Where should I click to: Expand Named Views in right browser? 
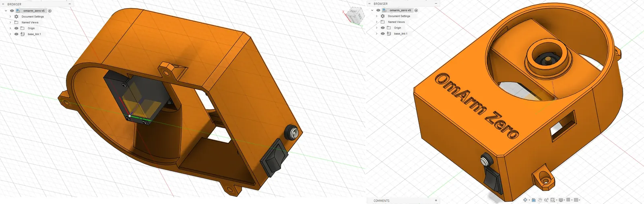[376, 22]
